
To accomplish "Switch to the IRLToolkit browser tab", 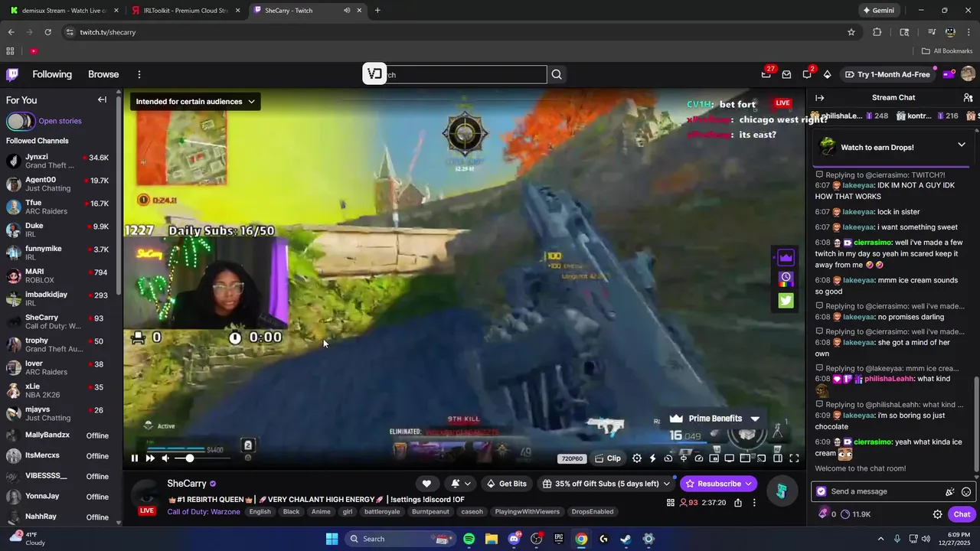I will point(186,11).
